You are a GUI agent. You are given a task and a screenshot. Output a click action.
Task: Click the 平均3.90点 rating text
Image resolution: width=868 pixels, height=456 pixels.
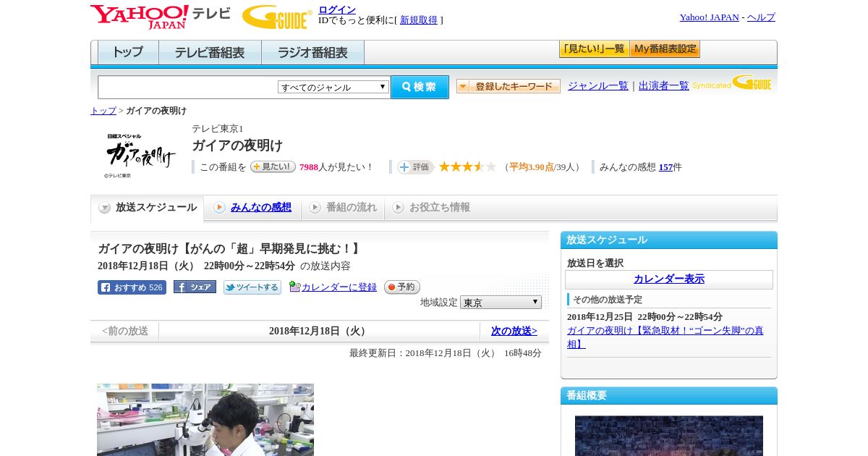coord(532,167)
